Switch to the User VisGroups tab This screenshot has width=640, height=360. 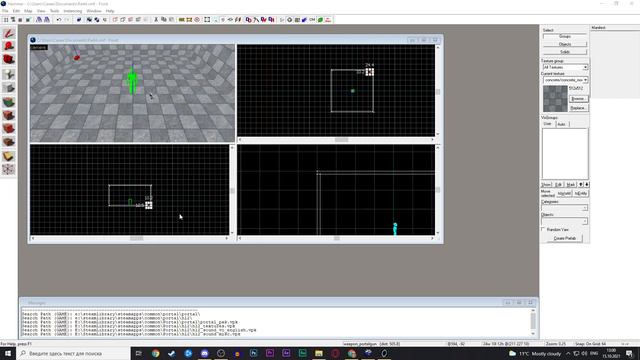(547, 124)
